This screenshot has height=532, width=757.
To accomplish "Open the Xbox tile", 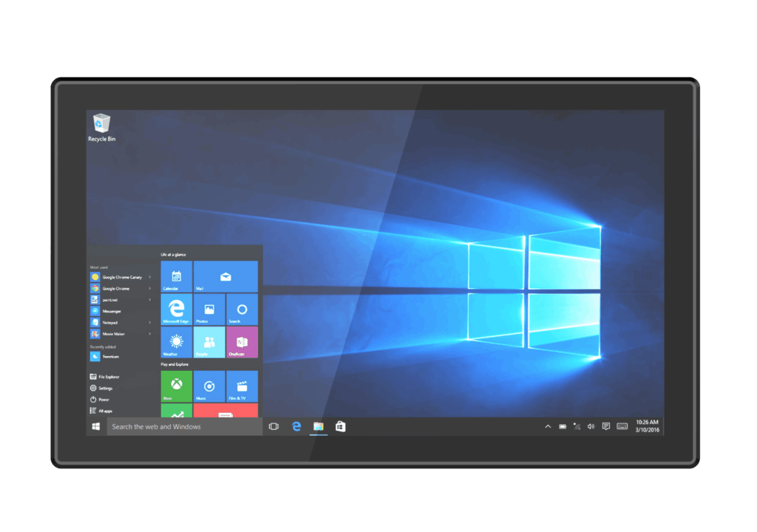I will point(176,386).
